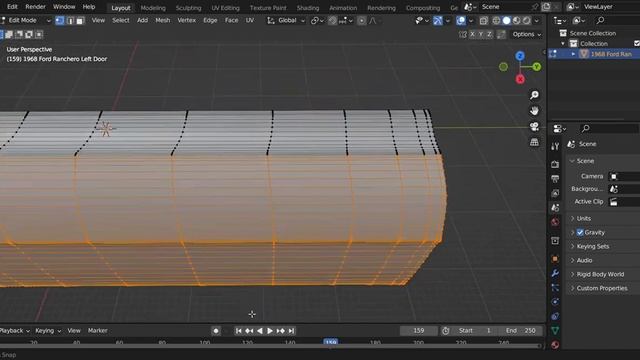Open the Particles properties tab icon

coord(555,288)
